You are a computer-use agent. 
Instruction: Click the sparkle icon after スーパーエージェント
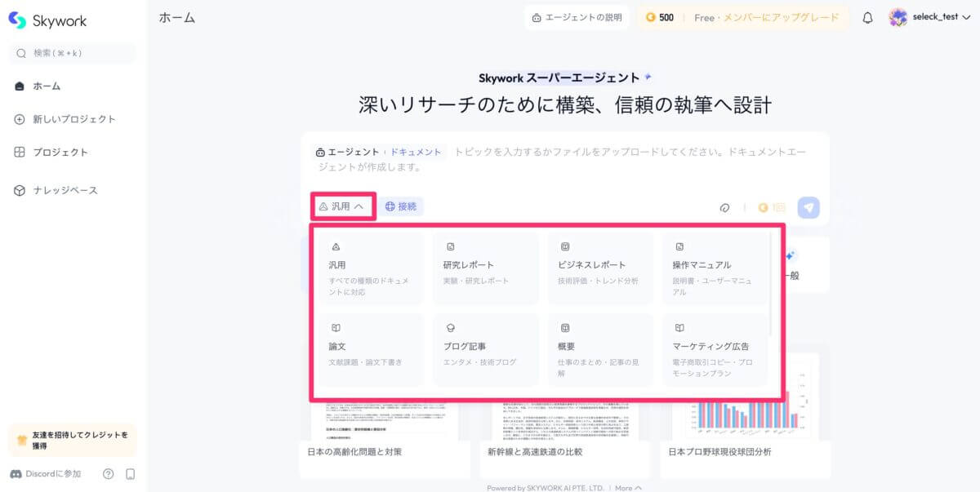pyautogui.click(x=648, y=77)
